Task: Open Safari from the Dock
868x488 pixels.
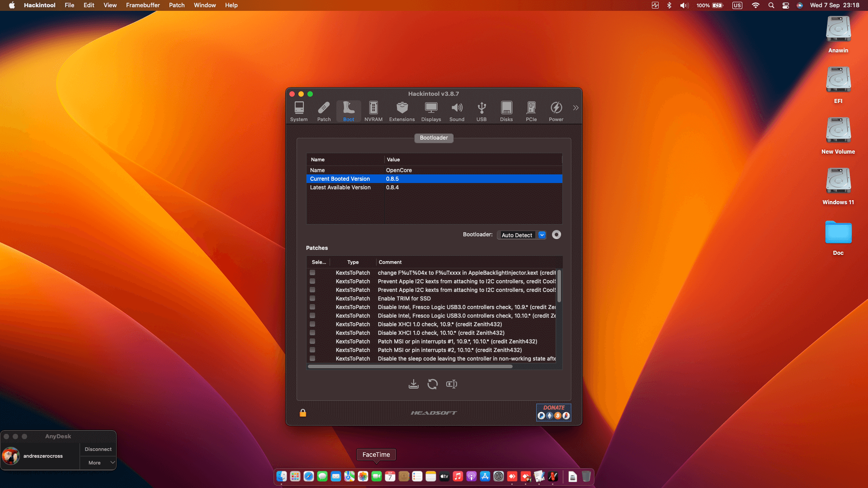Action: click(309, 476)
